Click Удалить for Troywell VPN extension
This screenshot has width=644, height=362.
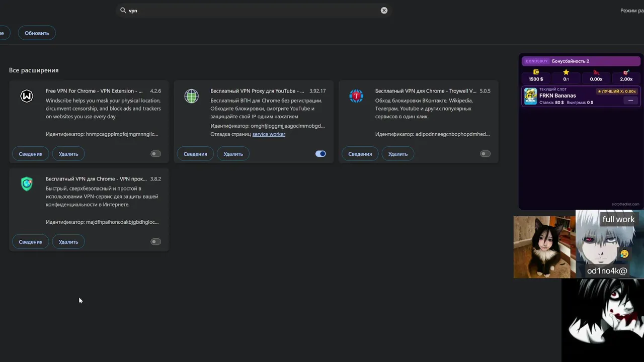(398, 154)
